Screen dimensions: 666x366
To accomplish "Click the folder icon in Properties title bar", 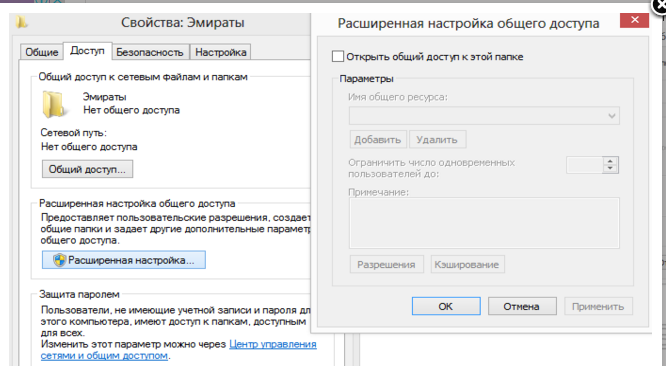I will (21, 22).
